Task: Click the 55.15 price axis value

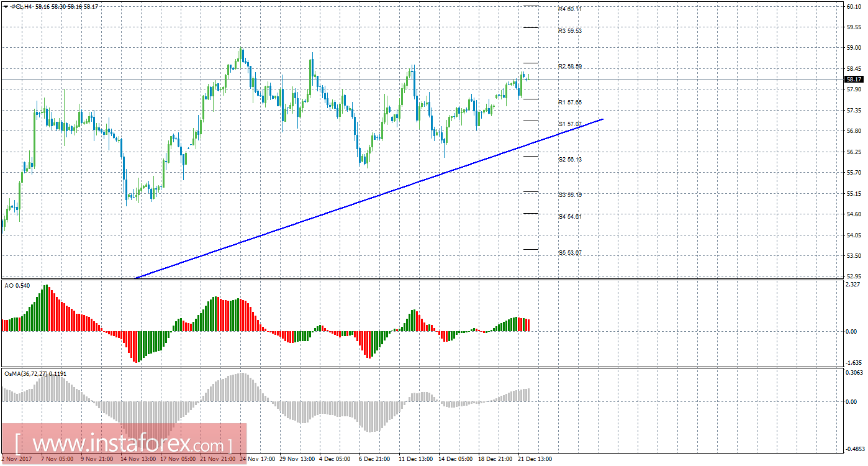Action: point(853,193)
